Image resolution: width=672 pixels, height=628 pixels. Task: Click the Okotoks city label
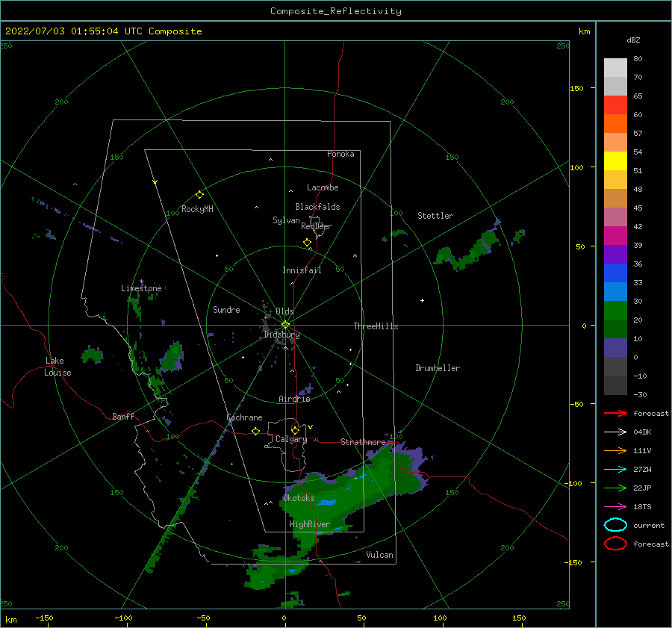click(299, 498)
